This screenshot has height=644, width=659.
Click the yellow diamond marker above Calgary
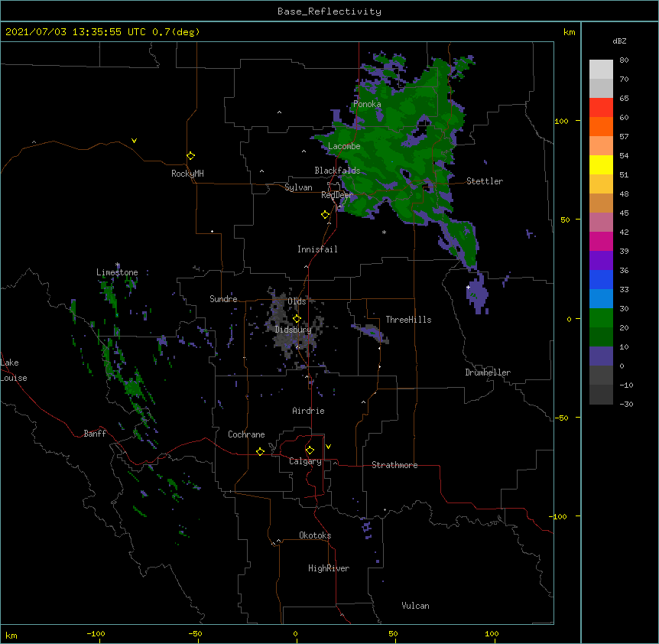pyautogui.click(x=310, y=450)
